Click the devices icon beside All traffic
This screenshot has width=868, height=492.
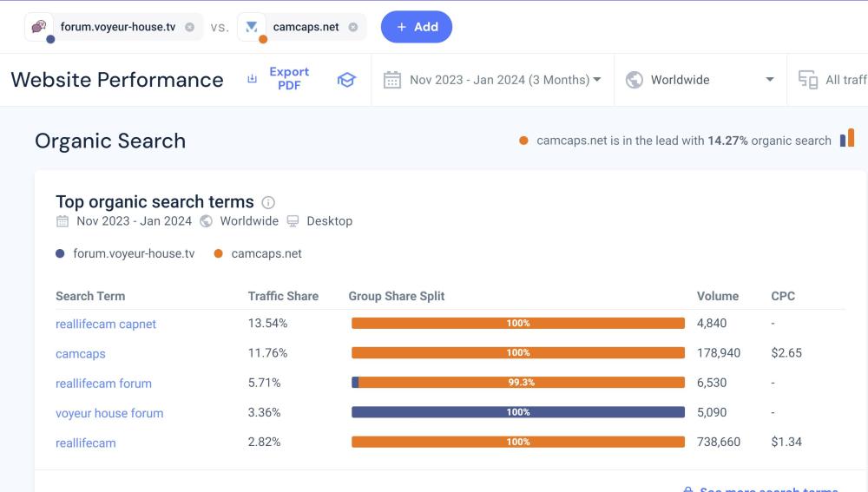pyautogui.click(x=808, y=80)
